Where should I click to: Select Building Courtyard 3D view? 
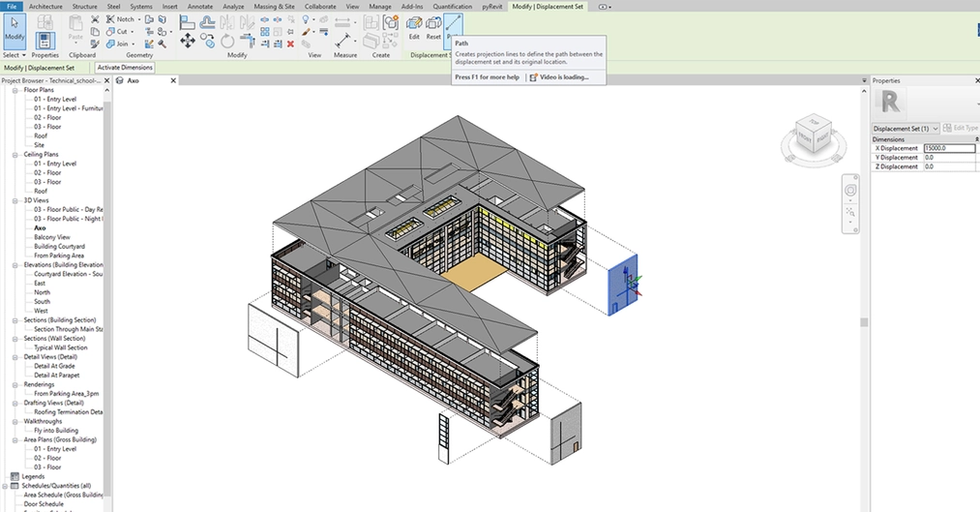pos(59,246)
